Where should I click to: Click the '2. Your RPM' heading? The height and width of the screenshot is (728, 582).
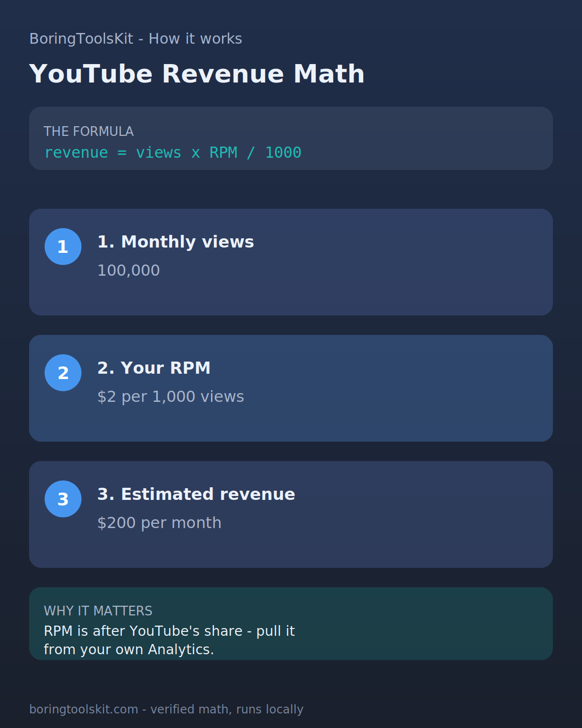[154, 368]
